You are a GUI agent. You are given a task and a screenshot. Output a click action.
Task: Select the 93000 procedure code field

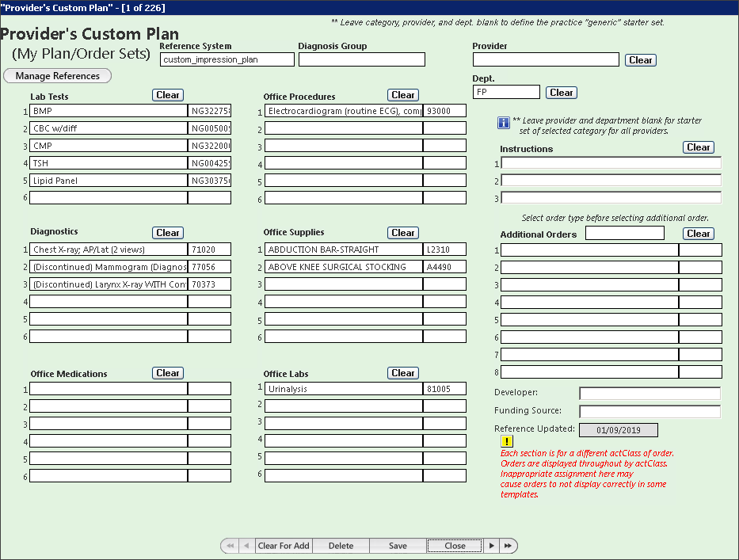(444, 111)
